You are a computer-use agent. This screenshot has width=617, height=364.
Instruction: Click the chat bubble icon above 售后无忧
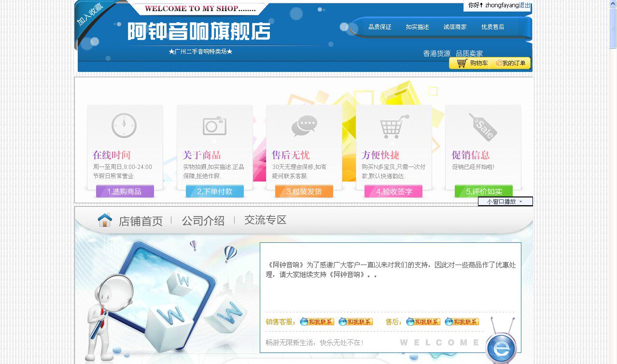click(304, 126)
